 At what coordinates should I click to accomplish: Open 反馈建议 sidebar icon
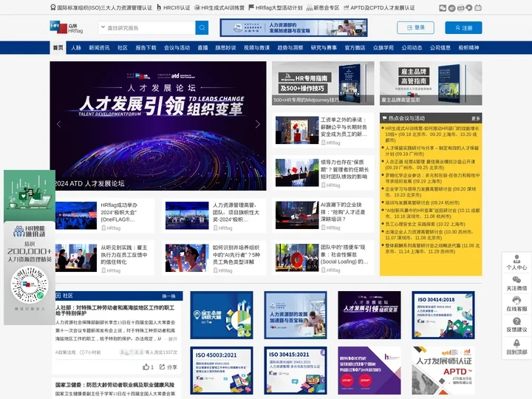coord(516,325)
